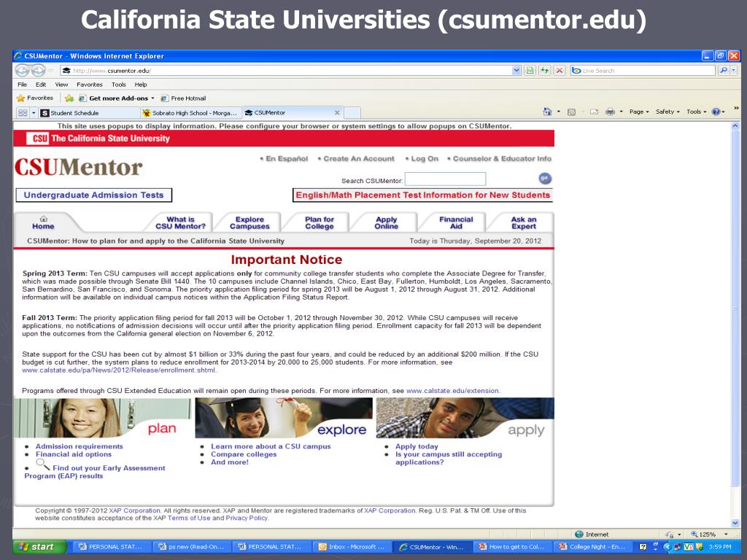The height and width of the screenshot is (560, 747).
Task: Open a new blank tab button
Action: [x=352, y=113]
